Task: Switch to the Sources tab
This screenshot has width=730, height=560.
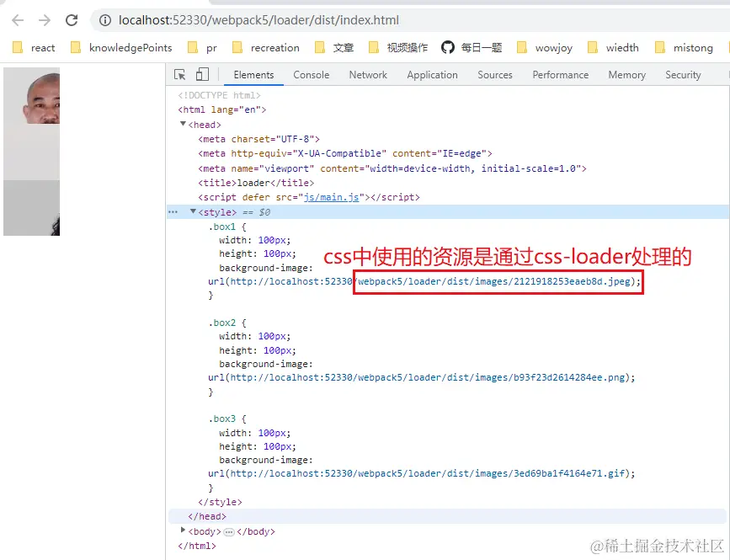Action: point(495,75)
